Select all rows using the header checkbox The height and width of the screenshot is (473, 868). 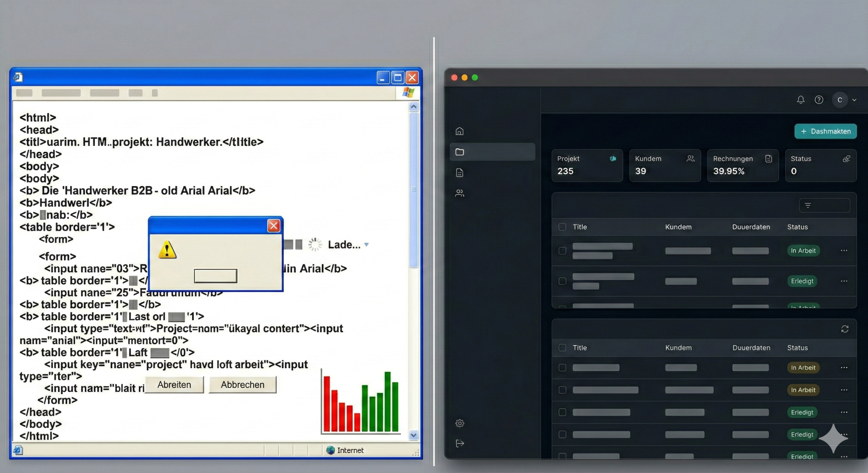click(x=562, y=227)
